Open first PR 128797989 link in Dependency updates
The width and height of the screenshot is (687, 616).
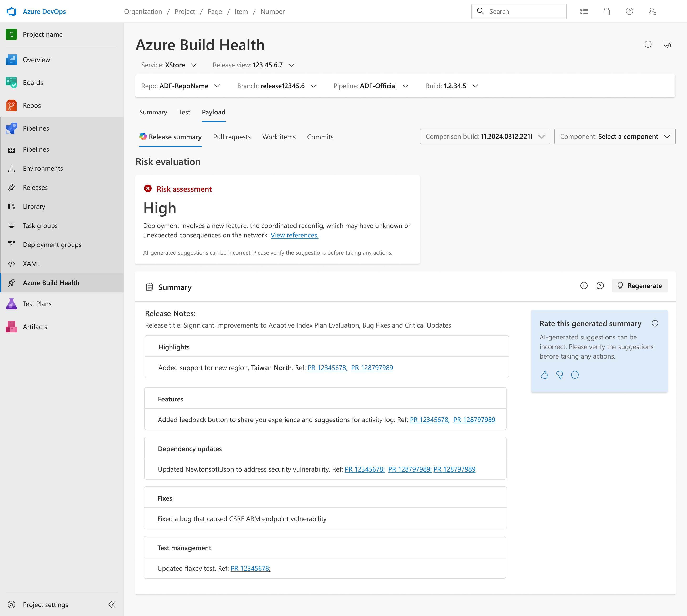pyautogui.click(x=410, y=469)
